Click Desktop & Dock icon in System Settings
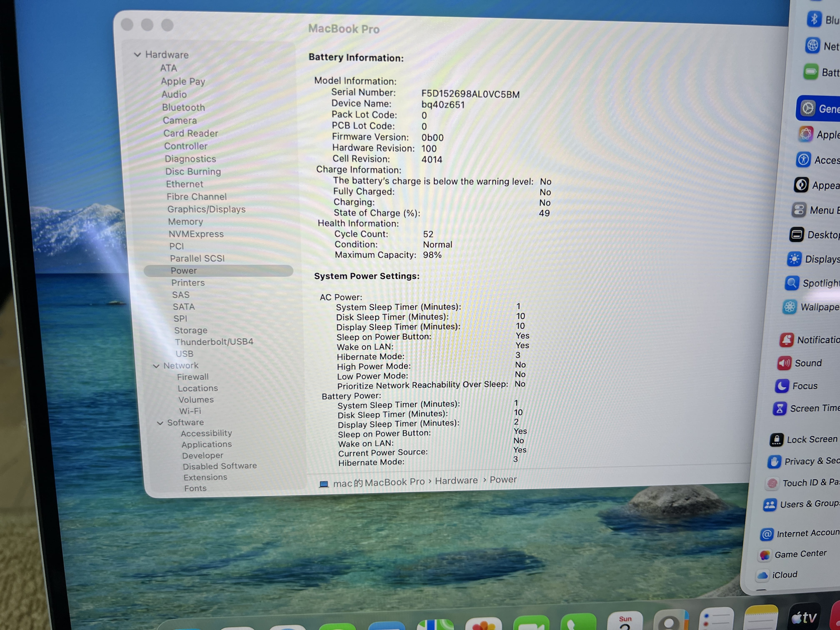Image resolution: width=840 pixels, height=630 pixels. [796, 234]
